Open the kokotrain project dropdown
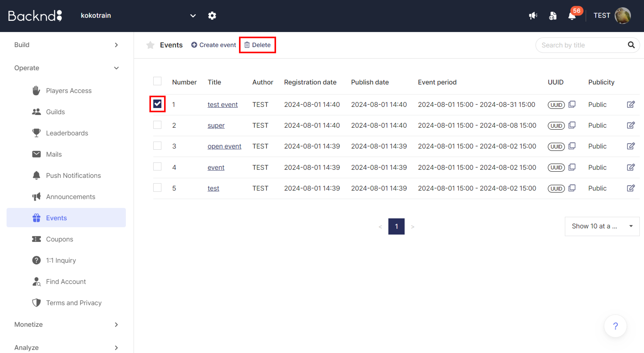 (x=138, y=16)
